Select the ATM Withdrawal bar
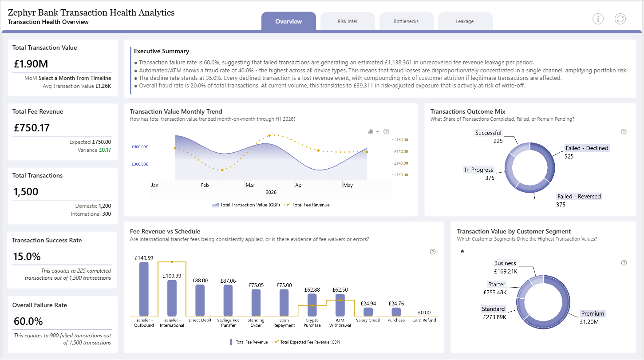644x360 pixels. pos(340,305)
